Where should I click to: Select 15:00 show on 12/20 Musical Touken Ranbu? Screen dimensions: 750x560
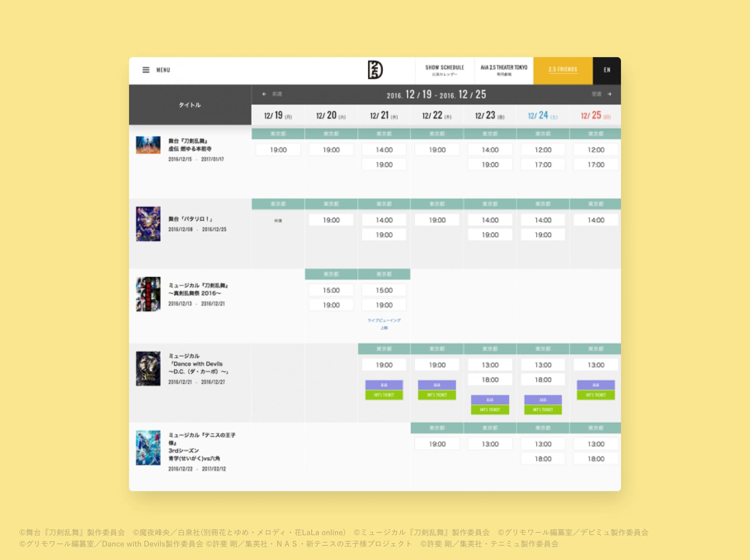(x=331, y=290)
